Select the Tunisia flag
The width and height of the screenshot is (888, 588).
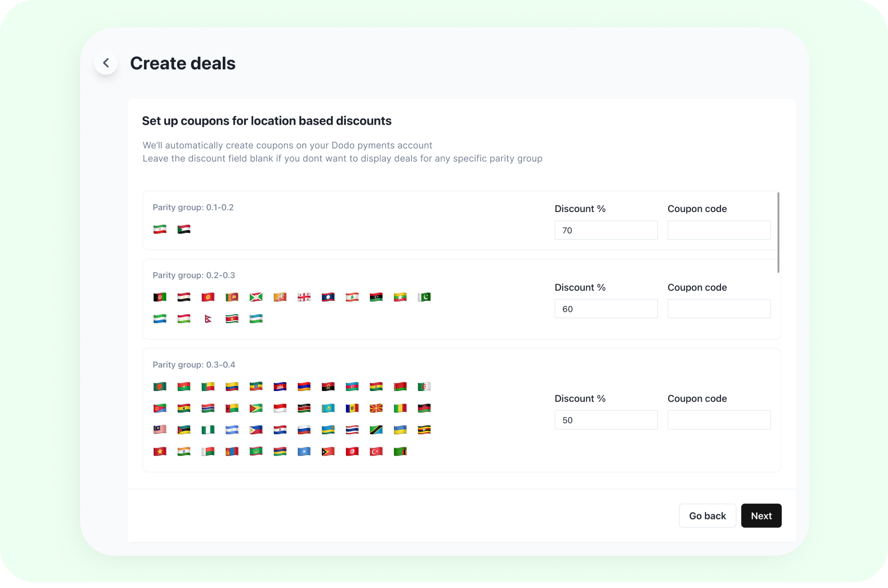352,452
